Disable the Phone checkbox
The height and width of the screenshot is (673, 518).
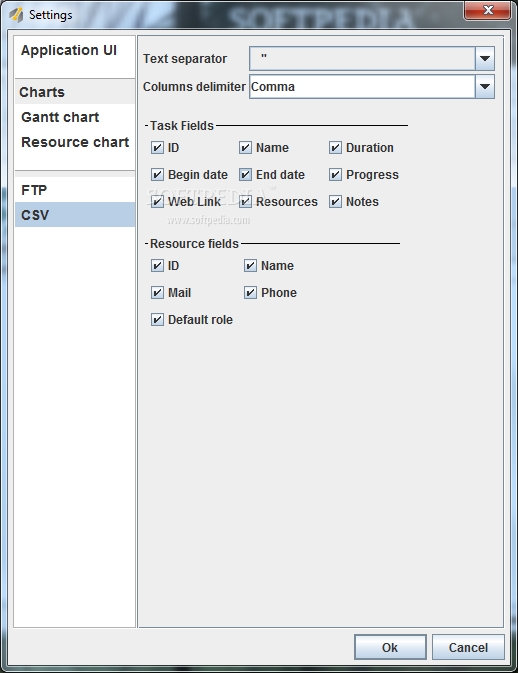pyautogui.click(x=251, y=293)
